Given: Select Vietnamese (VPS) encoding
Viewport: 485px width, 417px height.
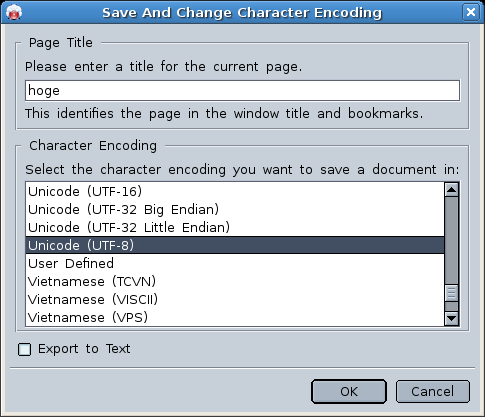Looking at the screenshot, I should click(235, 317).
